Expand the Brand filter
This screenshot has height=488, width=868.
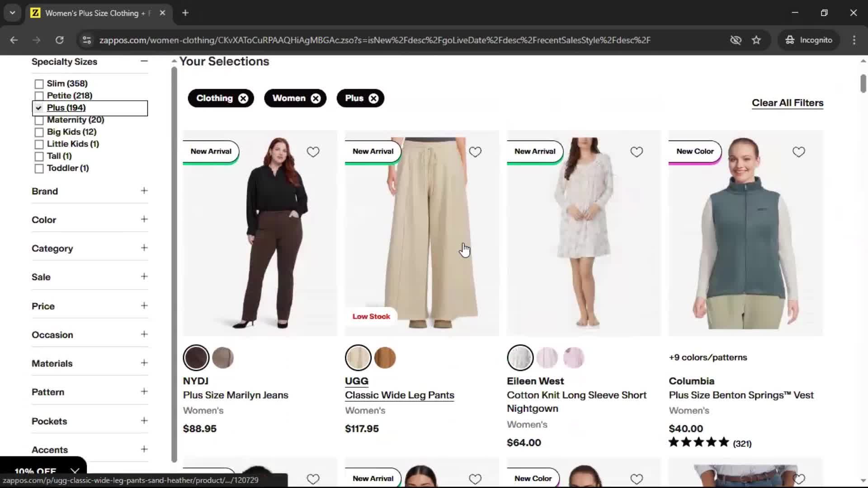pyautogui.click(x=144, y=191)
